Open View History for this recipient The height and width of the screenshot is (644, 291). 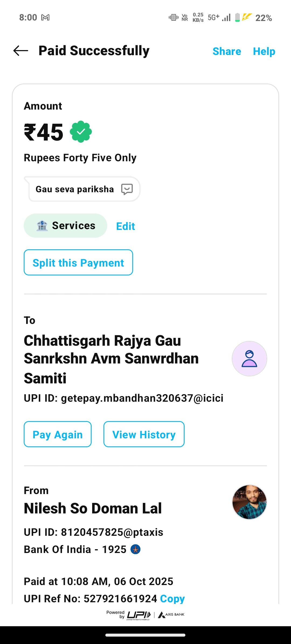pyautogui.click(x=144, y=434)
